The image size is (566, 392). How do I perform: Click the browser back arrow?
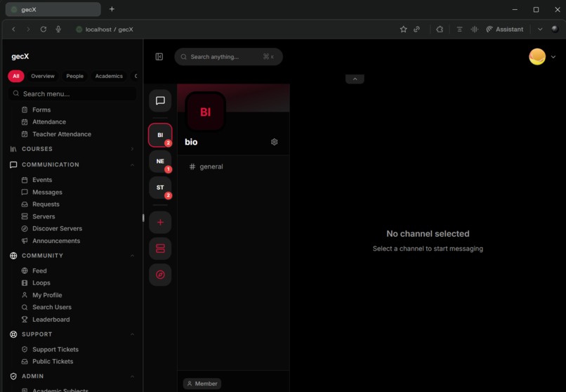(x=14, y=30)
